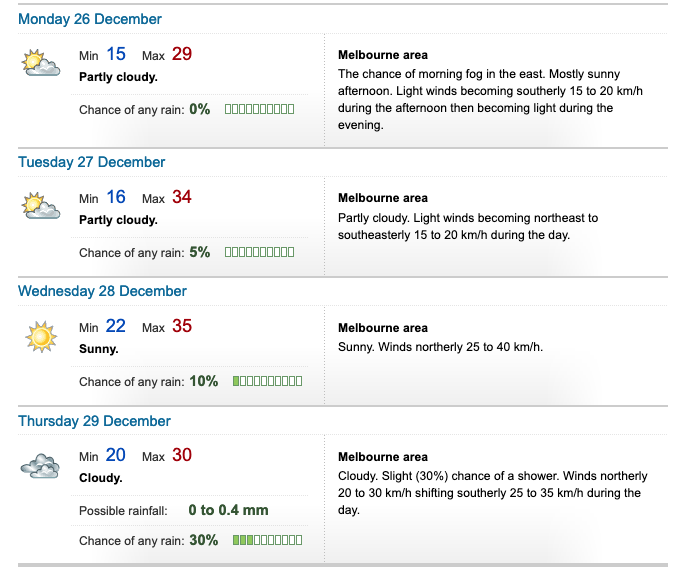Click the possible rainfall 0 to 0.4 mm value
The image size is (676, 571).
(228, 510)
